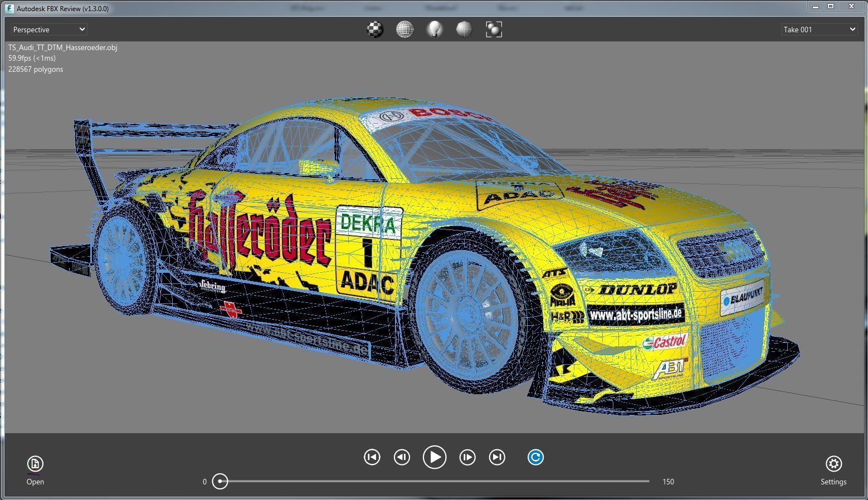Screen dimensions: 868x500
Task: Maximize the FBX Review window
Action: pyautogui.click(x=831, y=7)
